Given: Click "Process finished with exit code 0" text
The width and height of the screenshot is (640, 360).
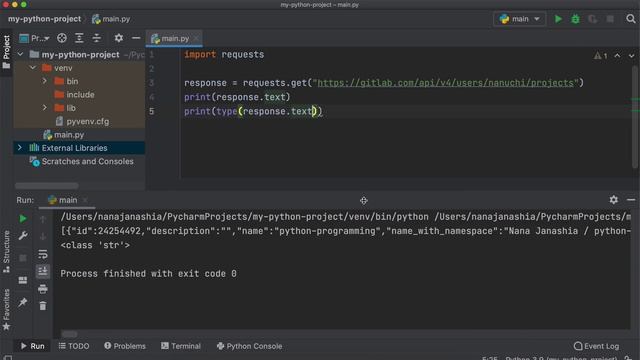Looking at the screenshot, I should [149, 274].
